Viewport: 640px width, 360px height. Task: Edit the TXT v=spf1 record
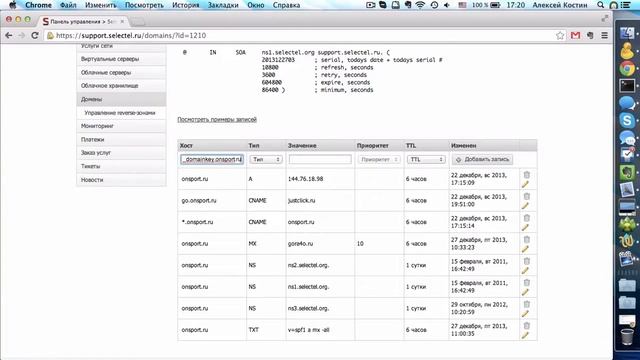pos(525,336)
